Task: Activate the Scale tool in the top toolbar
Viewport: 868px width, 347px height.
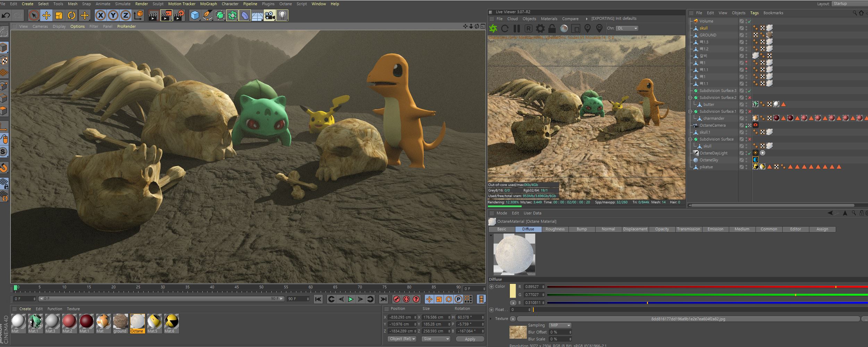Action: pos(59,15)
